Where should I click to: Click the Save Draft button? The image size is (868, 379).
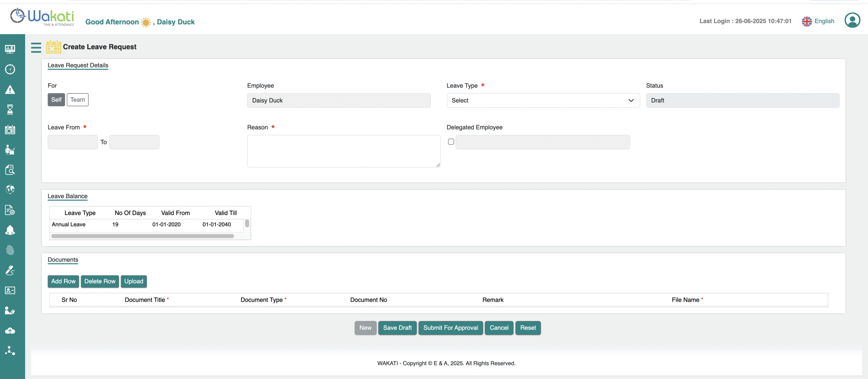[x=397, y=328]
